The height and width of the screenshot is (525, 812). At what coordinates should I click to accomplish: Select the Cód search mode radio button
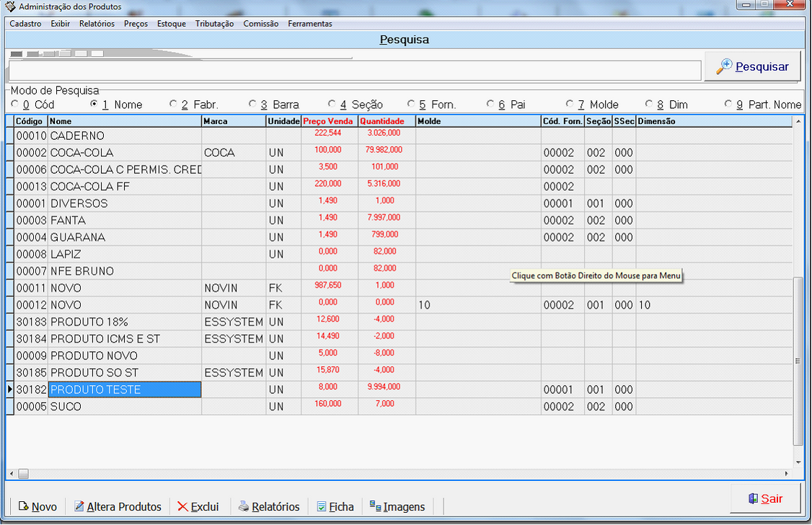[x=15, y=104]
